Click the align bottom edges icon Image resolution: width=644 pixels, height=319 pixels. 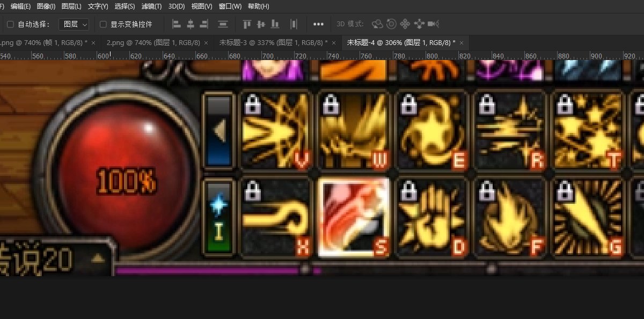pyautogui.click(x=275, y=24)
